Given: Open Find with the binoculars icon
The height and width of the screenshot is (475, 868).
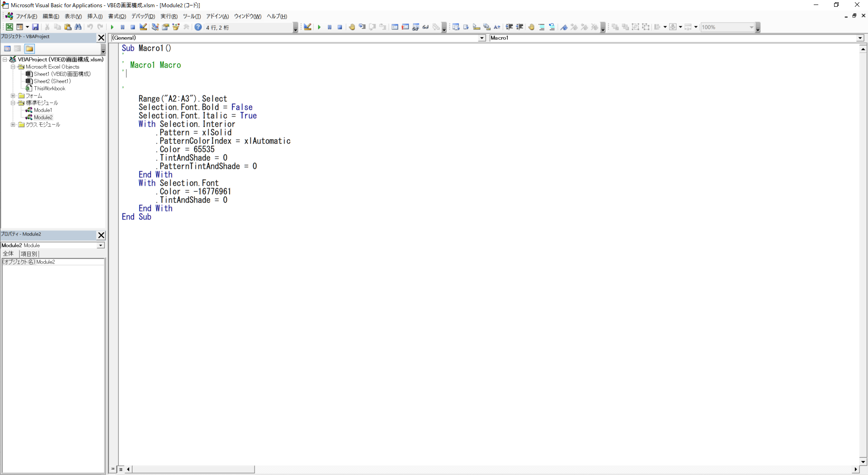Looking at the screenshot, I should [78, 27].
